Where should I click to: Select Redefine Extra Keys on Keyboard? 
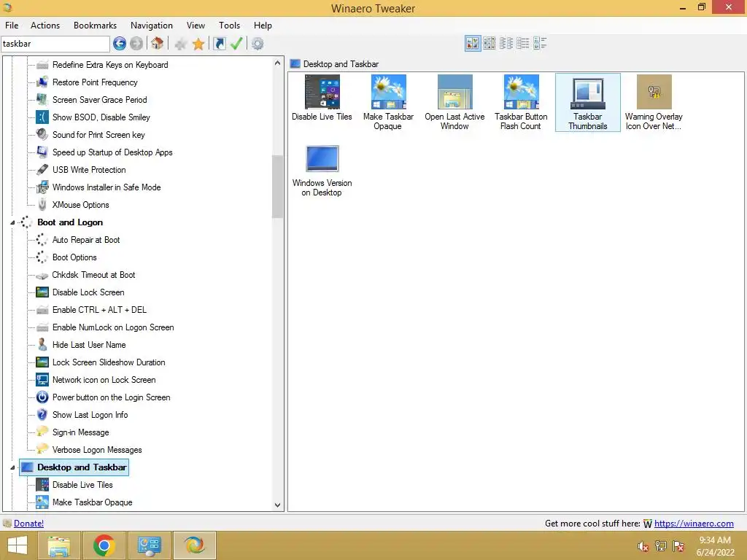pos(110,65)
